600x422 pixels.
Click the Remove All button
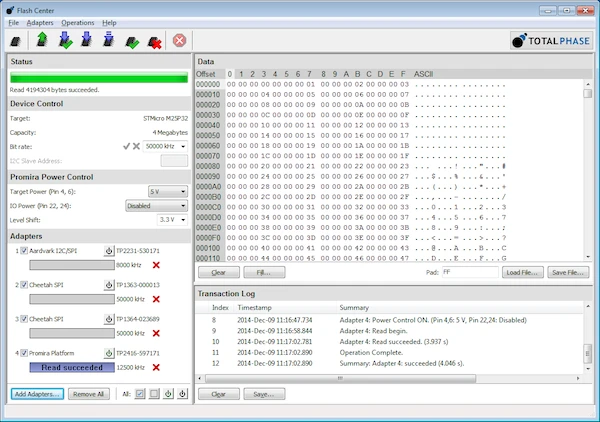89,394
